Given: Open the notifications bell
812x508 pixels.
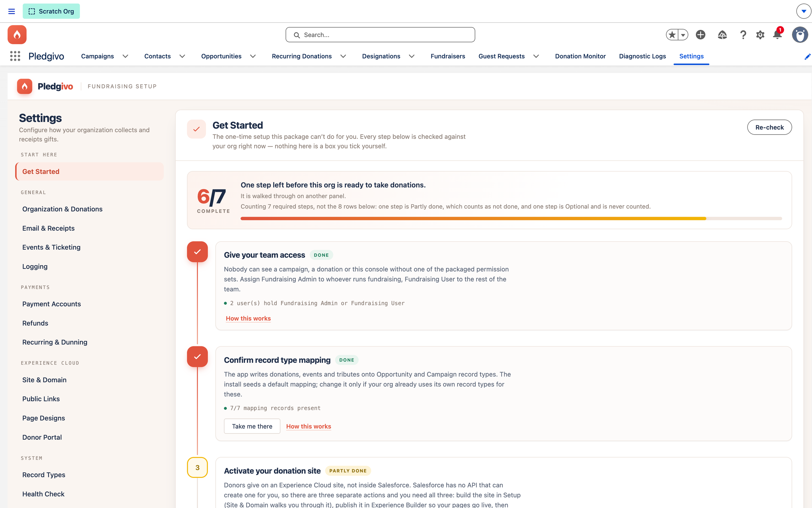Looking at the screenshot, I should tap(777, 34).
